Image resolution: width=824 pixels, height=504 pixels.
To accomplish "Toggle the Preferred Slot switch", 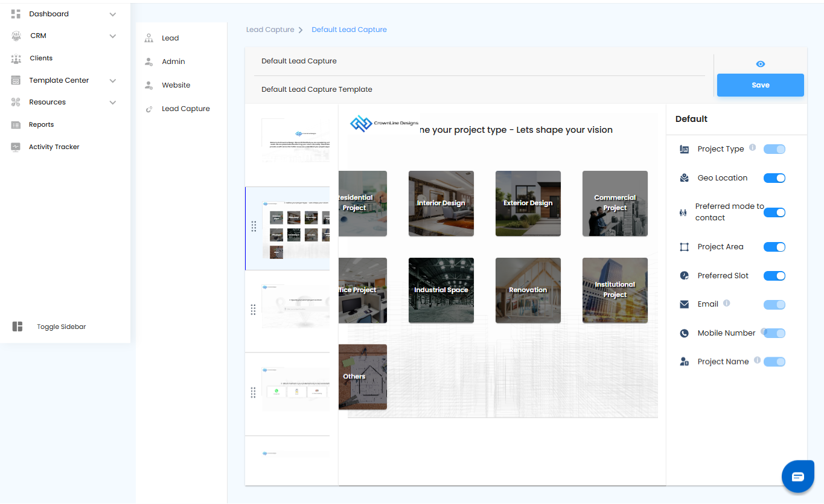I will click(774, 276).
